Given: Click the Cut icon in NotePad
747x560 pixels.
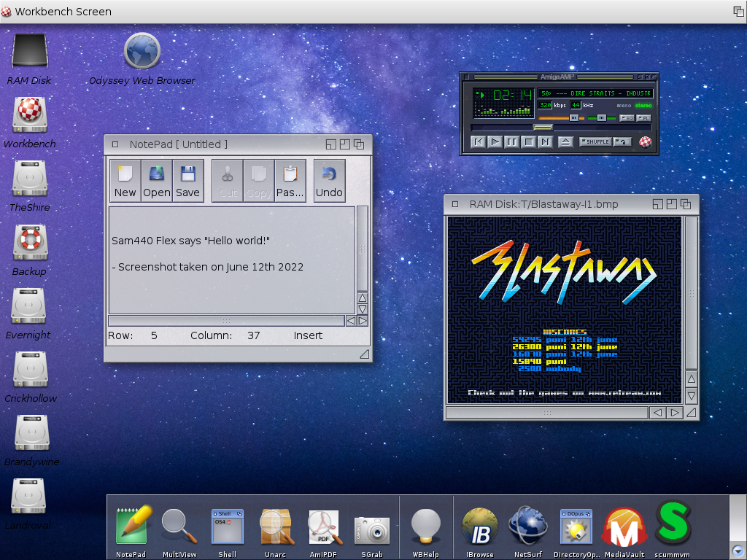Looking at the screenshot, I should pyautogui.click(x=228, y=181).
